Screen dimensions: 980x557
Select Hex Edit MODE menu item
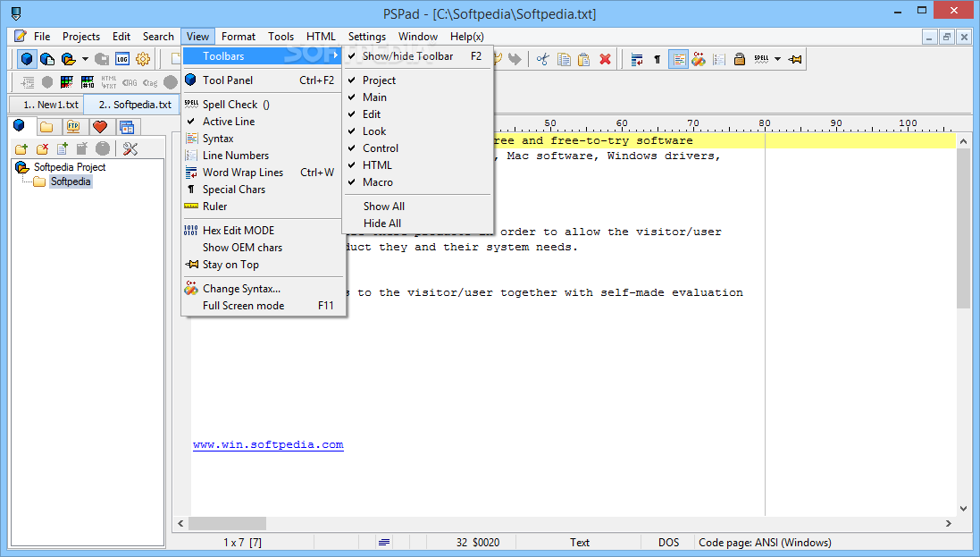[x=264, y=231]
